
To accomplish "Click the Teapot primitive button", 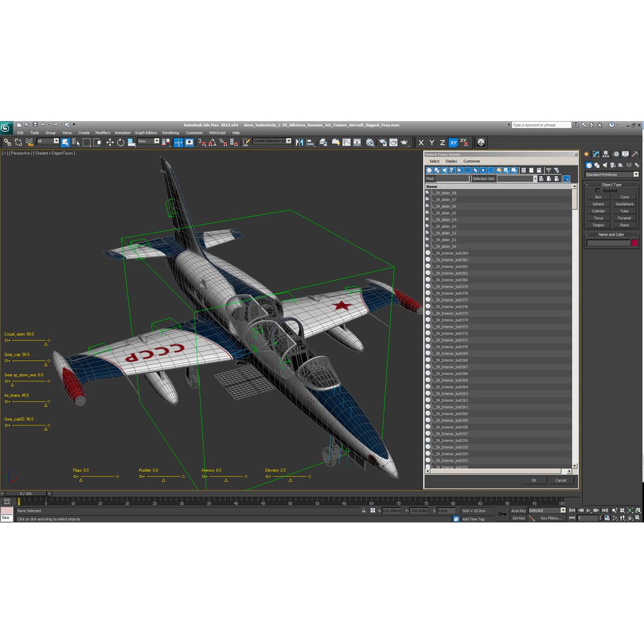I will [598, 225].
